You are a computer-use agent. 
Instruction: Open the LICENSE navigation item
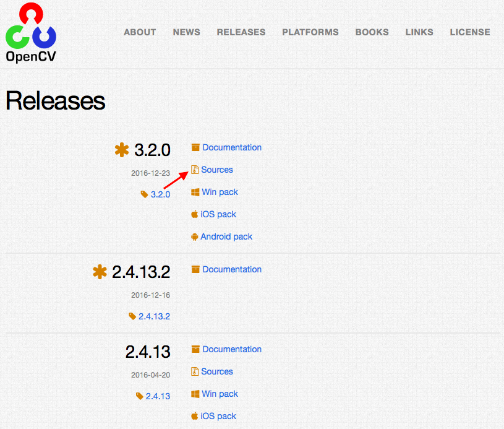[470, 32]
